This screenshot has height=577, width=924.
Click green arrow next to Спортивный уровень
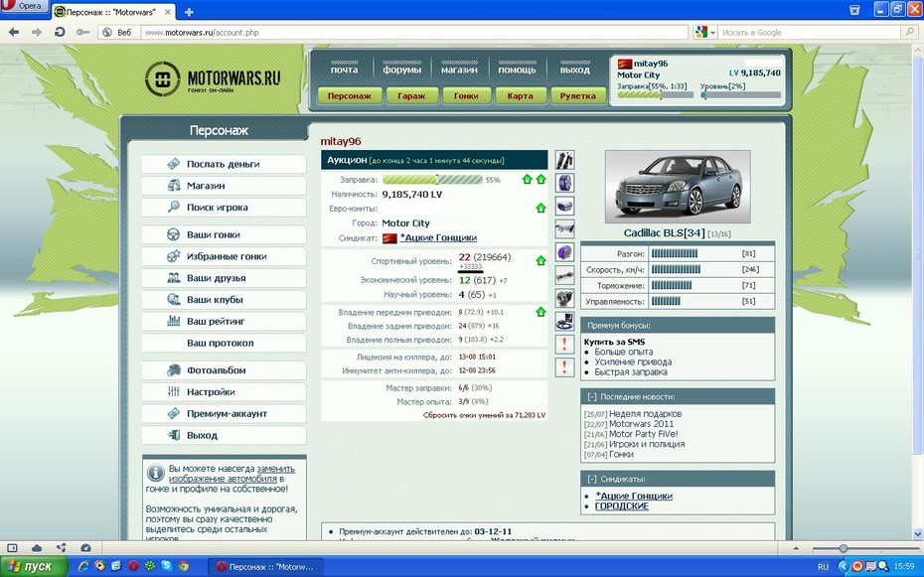[x=540, y=260]
